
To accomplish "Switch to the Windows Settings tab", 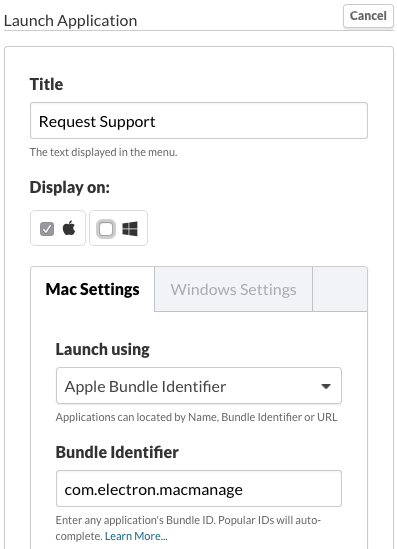I will (x=233, y=289).
